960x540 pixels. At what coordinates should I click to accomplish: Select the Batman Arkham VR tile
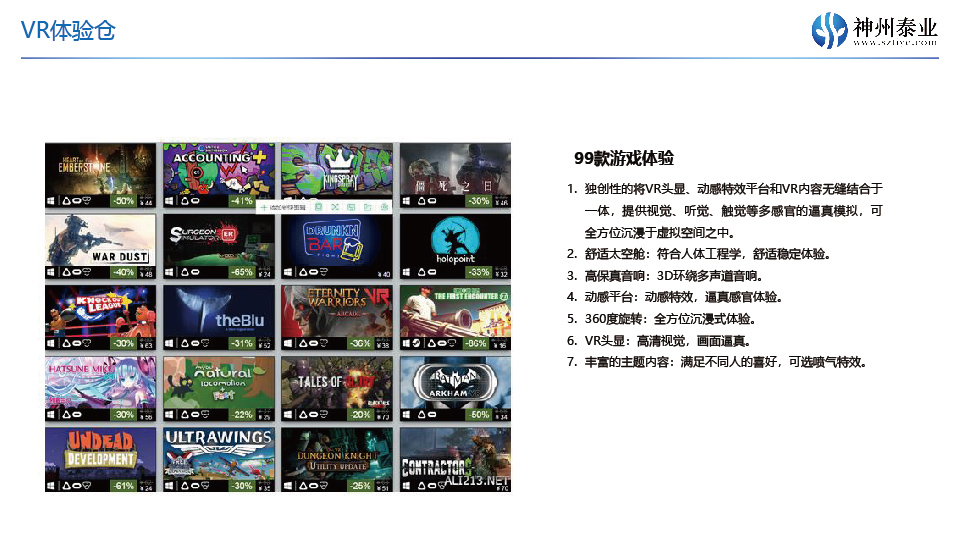(456, 389)
